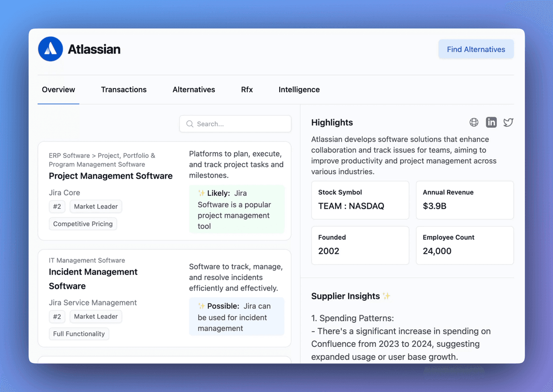The image size is (553, 392).
Task: Switch to the Transactions tab
Action: click(124, 89)
